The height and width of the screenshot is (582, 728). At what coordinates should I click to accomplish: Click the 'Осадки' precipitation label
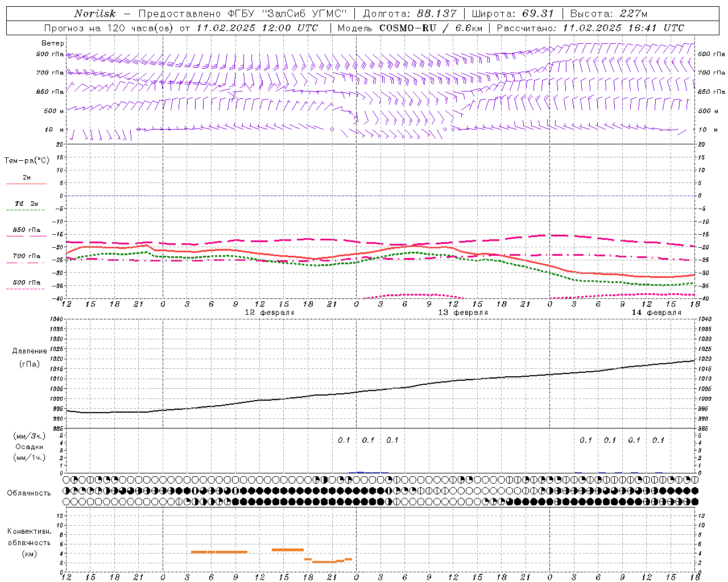coord(30,447)
